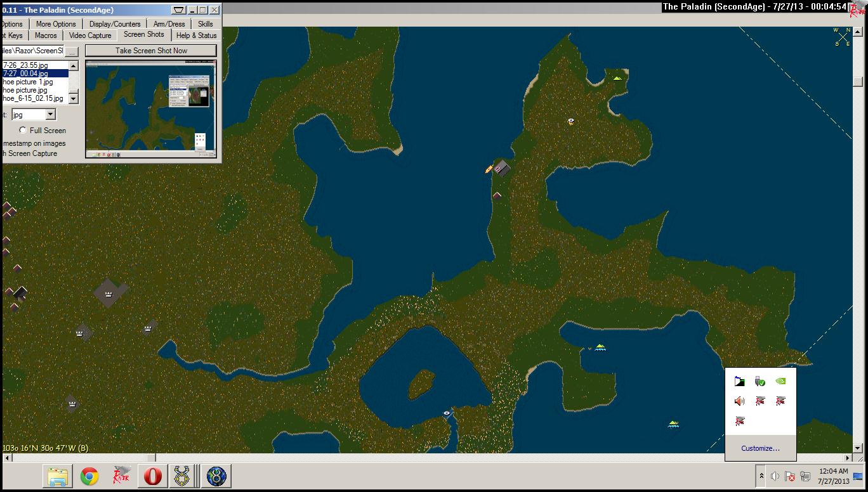
Task: Click the screenshot preview thumbnail
Action: 151,108
